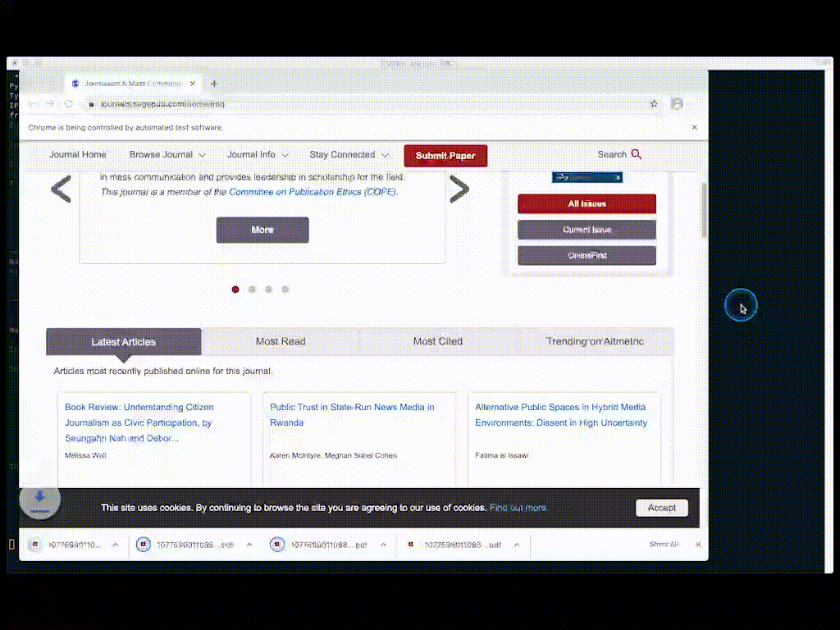840x630 pixels.
Task: Select fourth carousel dot indicator
Action: click(285, 290)
